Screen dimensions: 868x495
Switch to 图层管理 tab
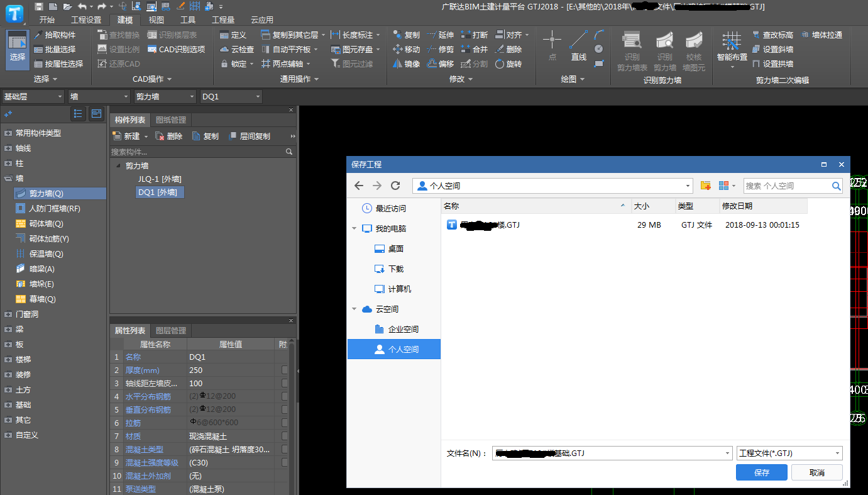click(170, 330)
